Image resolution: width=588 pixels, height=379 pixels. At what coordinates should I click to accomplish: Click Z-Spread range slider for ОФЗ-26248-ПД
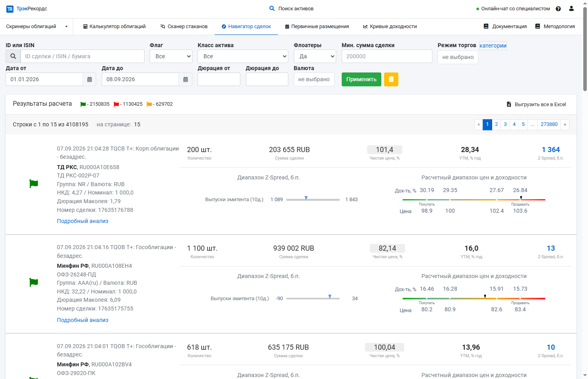click(x=313, y=298)
